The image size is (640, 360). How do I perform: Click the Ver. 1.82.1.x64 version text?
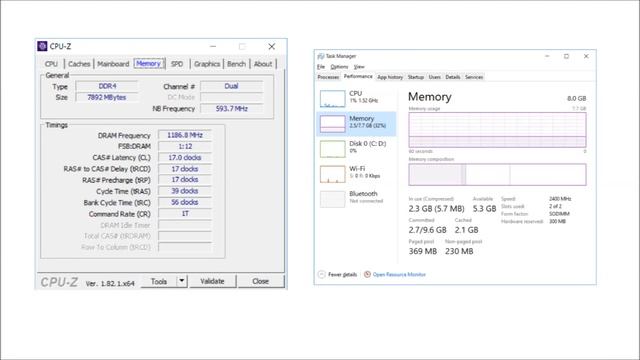coord(110,283)
